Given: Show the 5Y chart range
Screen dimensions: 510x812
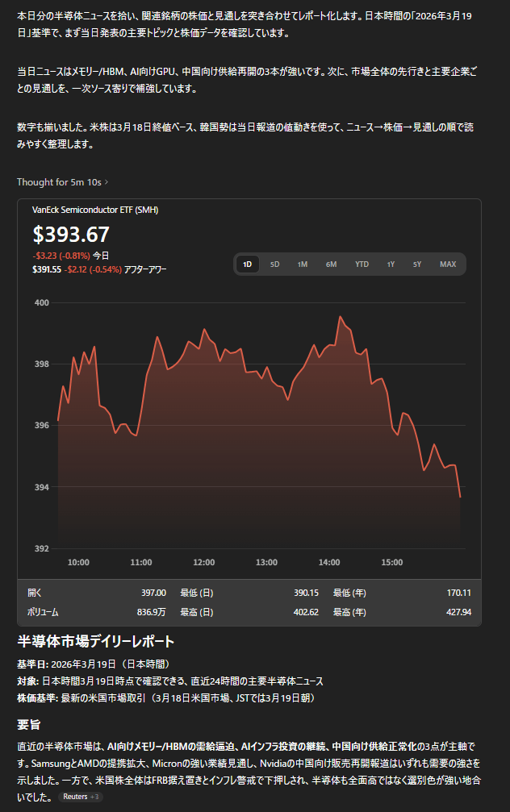Looking at the screenshot, I should [x=417, y=264].
